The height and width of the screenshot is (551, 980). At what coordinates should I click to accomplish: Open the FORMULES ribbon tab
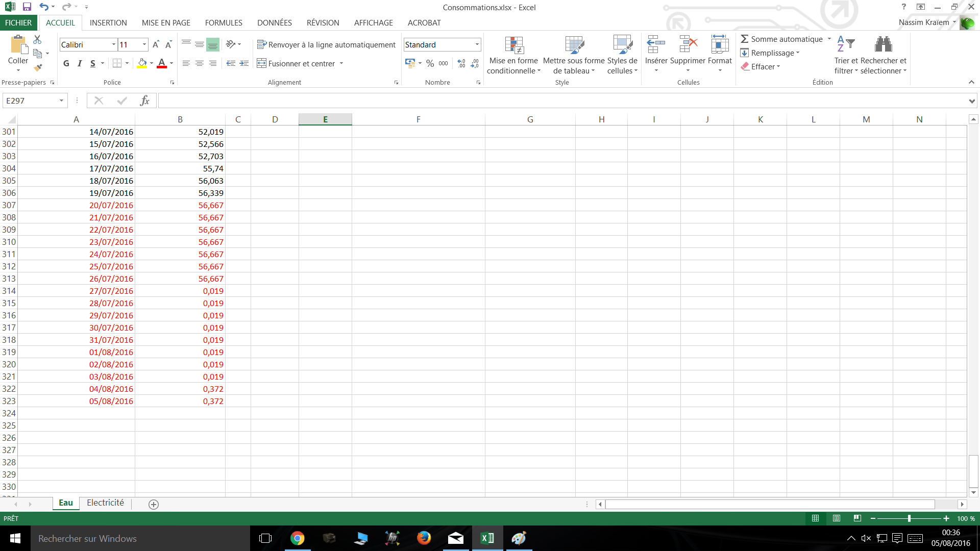[224, 22]
